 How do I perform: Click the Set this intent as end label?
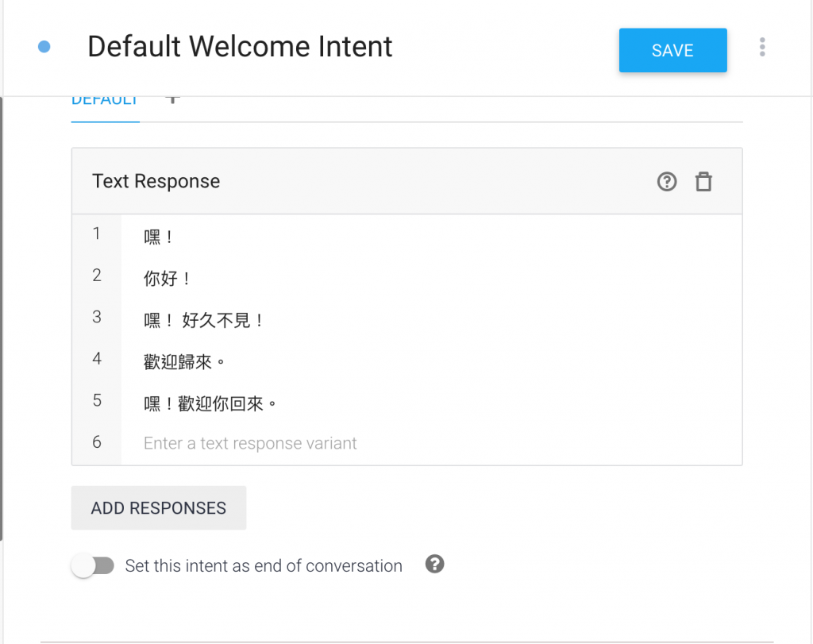point(264,566)
